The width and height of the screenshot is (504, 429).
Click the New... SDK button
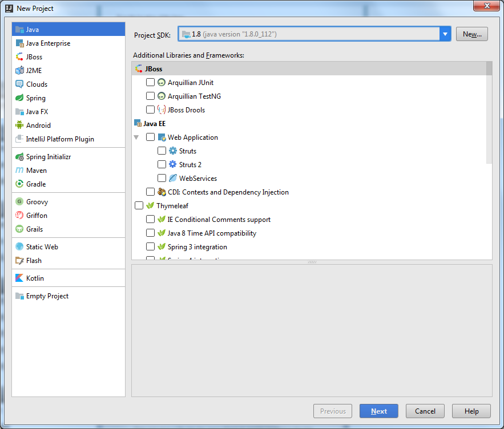[x=472, y=34]
